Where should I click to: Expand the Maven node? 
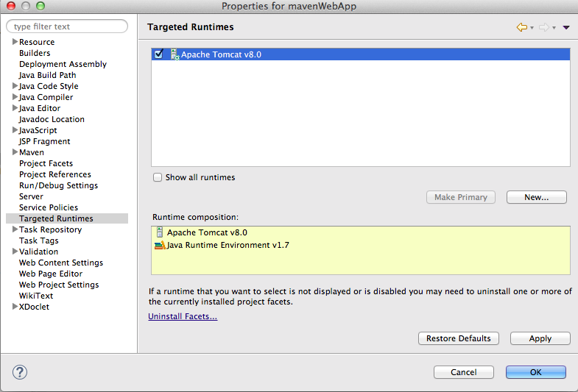(15, 152)
